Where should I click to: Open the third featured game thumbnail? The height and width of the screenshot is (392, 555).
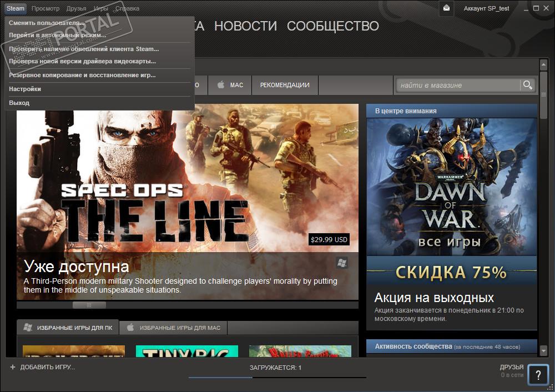click(x=300, y=351)
